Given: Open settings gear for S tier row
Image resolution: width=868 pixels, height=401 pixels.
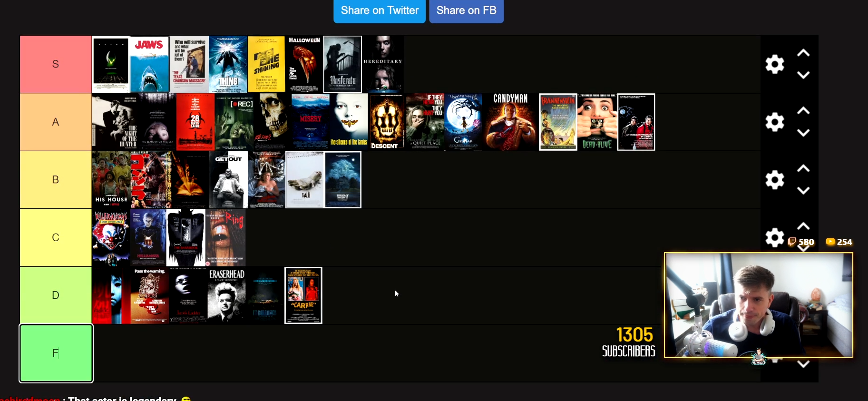Looking at the screenshot, I should [x=774, y=64].
